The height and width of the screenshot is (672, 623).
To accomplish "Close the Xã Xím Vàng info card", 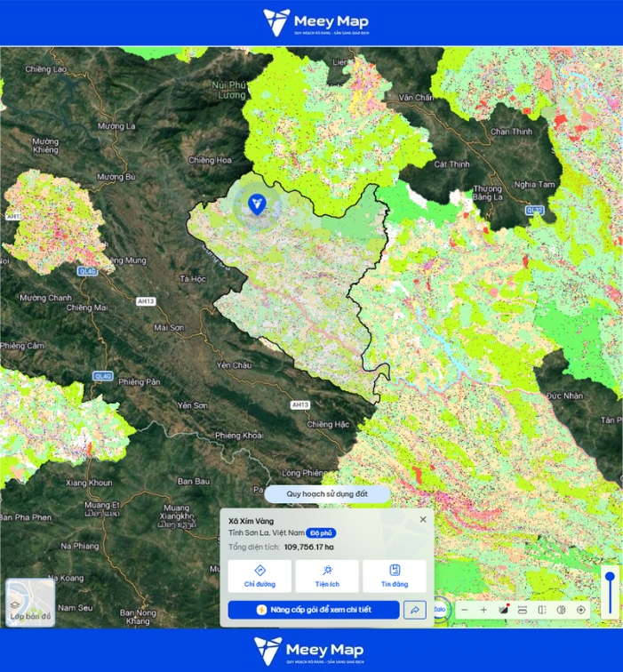I will (423, 519).
